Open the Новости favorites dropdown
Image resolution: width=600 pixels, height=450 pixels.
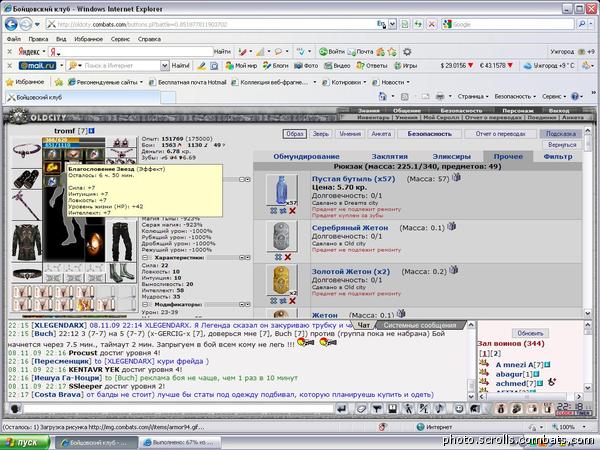pyautogui.click(x=408, y=82)
